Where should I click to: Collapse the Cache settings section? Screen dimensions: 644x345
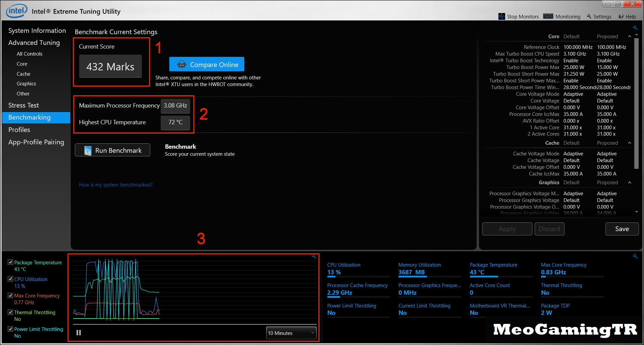tap(630, 143)
